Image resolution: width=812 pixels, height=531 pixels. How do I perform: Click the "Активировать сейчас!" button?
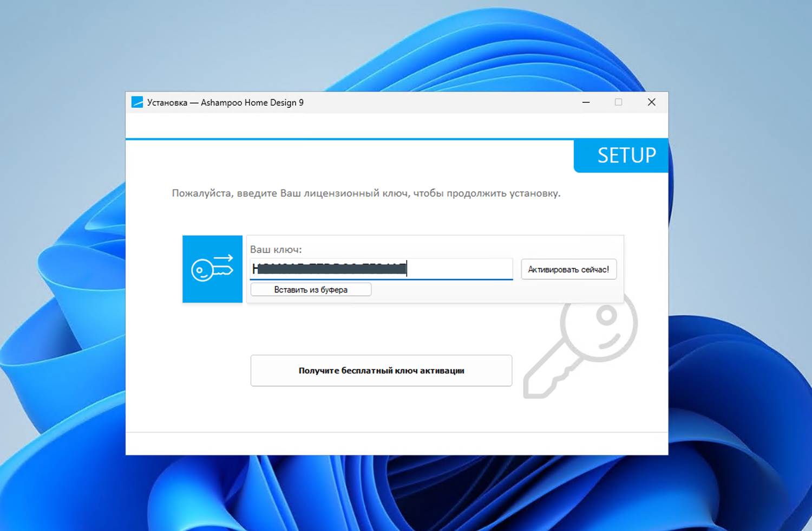[568, 269]
